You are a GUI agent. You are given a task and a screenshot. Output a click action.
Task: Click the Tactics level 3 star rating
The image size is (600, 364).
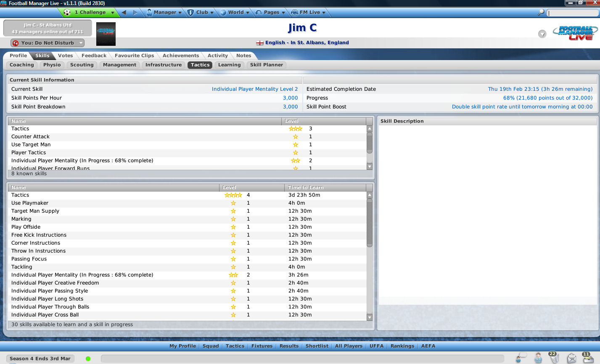click(296, 129)
